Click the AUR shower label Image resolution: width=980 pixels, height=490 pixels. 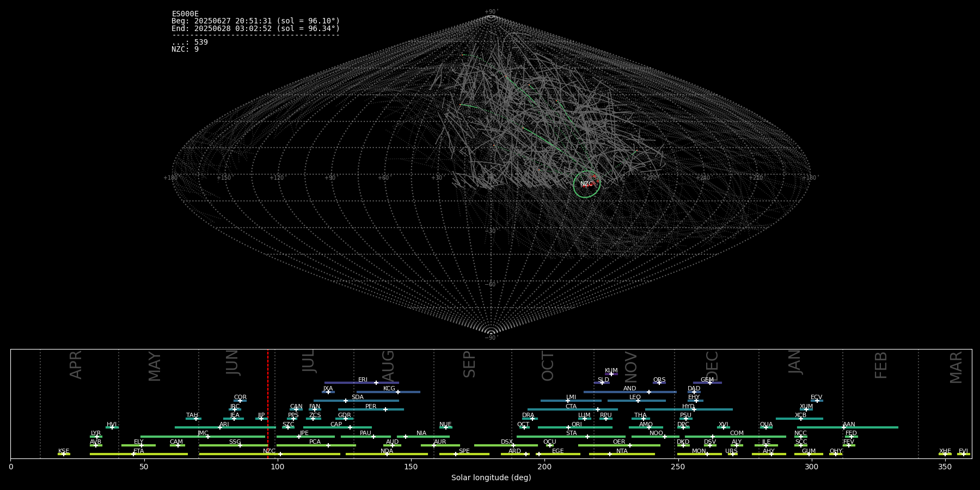click(440, 442)
